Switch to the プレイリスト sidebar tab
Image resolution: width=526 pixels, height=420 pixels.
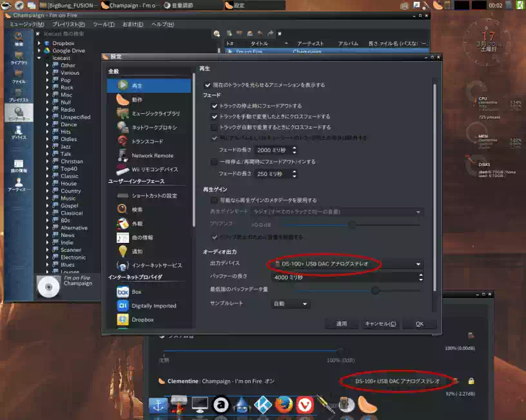[19, 95]
